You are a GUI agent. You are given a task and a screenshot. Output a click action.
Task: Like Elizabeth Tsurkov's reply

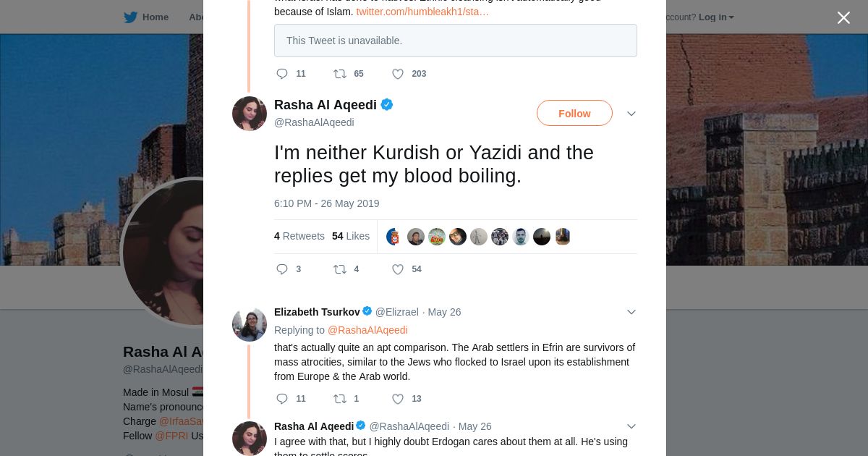coord(398,399)
